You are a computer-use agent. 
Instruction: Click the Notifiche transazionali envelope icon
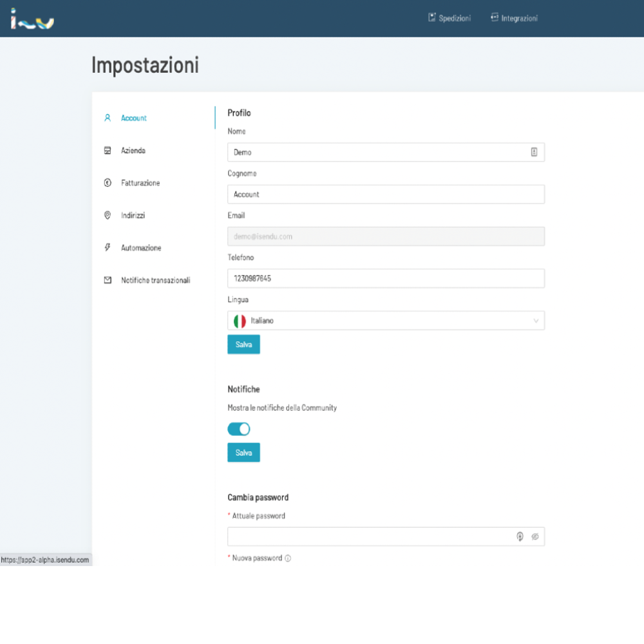click(x=108, y=280)
